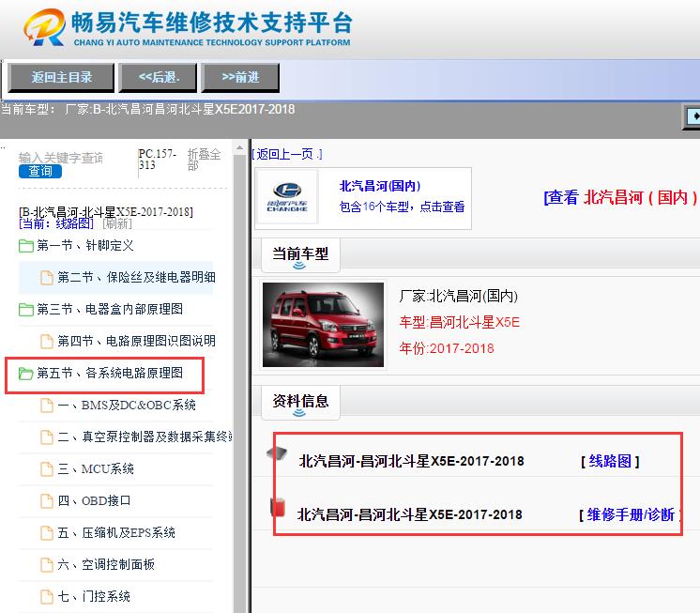Select the 当前车型 tab

point(300,255)
